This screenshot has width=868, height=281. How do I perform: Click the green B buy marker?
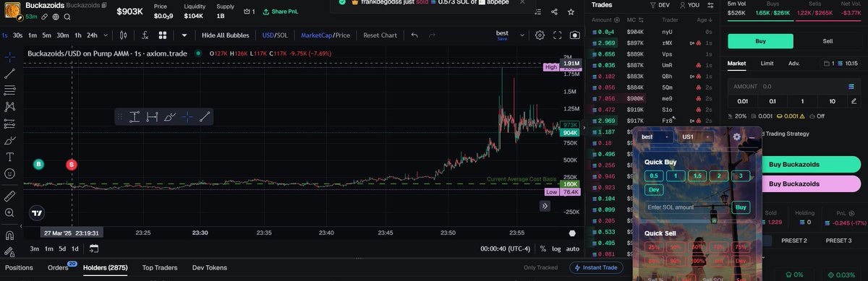38,165
